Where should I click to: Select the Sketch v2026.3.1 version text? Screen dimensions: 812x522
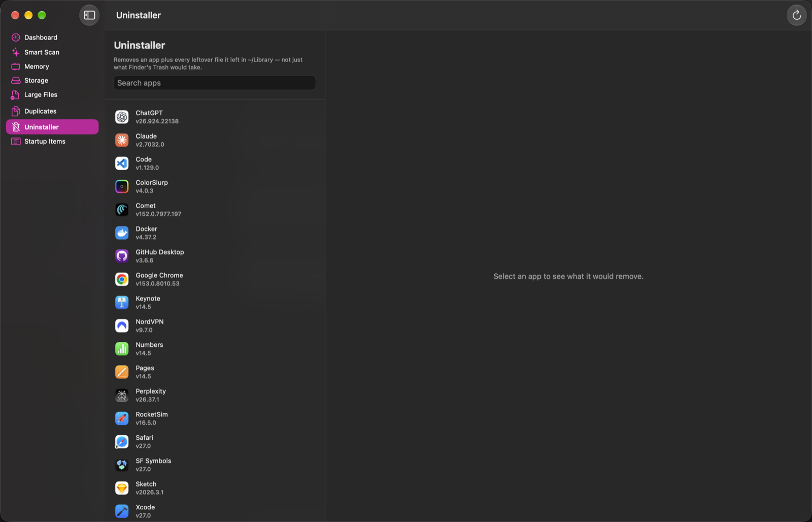pyautogui.click(x=150, y=493)
